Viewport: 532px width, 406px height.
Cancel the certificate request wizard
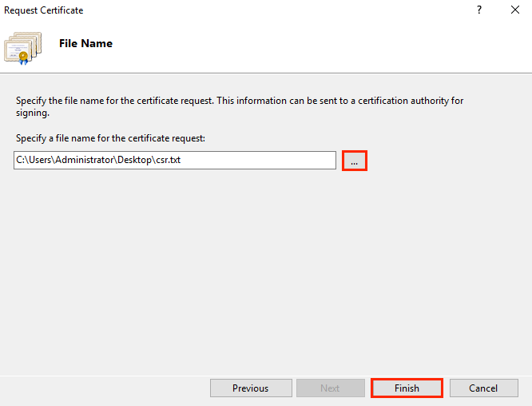coord(483,388)
